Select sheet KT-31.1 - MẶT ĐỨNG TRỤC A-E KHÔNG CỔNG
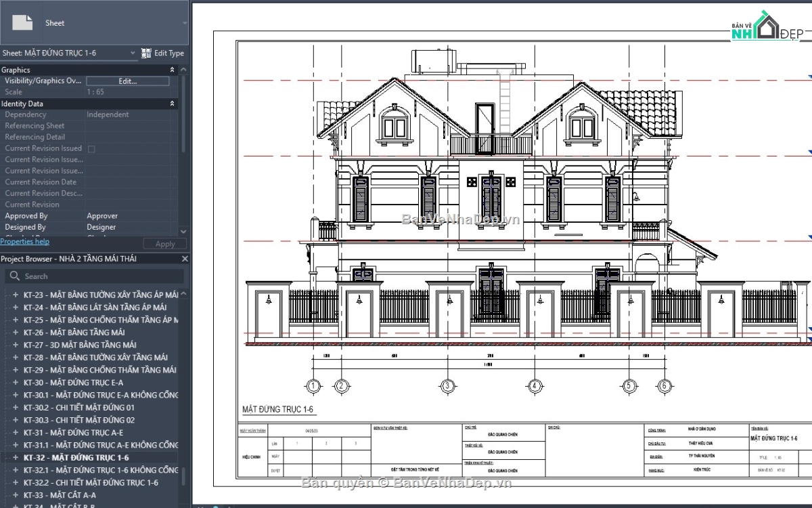The height and width of the screenshot is (508, 812). click(x=101, y=445)
